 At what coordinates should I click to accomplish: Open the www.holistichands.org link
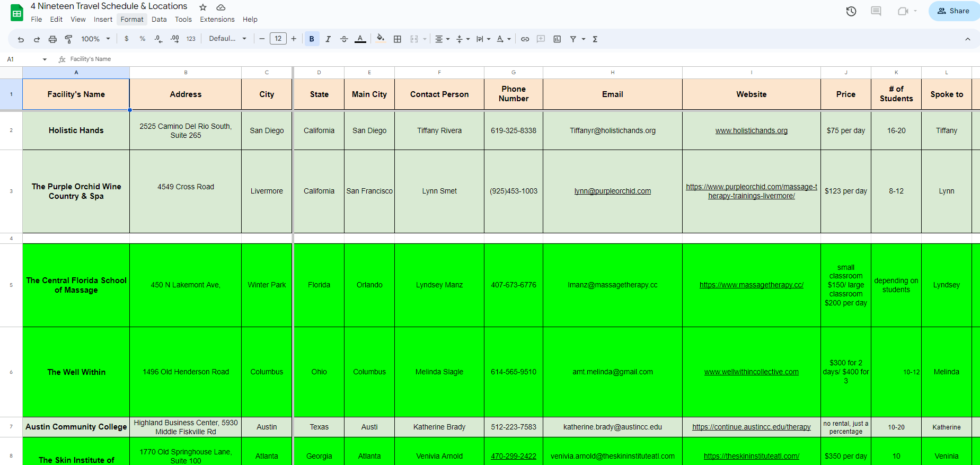click(751, 130)
